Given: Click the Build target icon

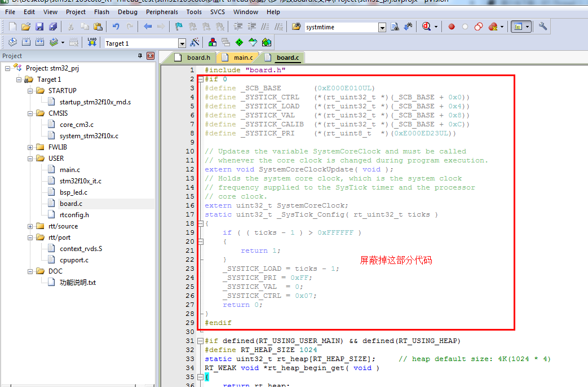Looking at the screenshot, I should (25, 42).
